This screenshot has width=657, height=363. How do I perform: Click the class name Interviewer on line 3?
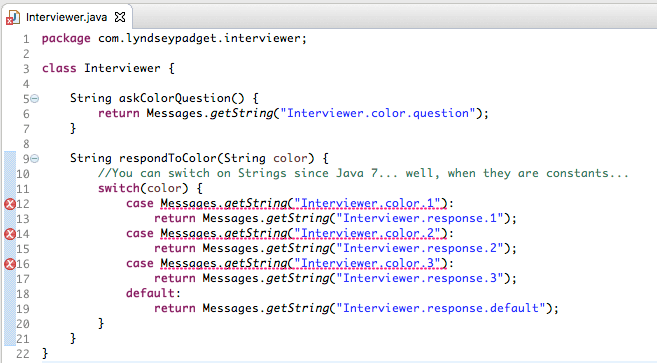point(122,68)
